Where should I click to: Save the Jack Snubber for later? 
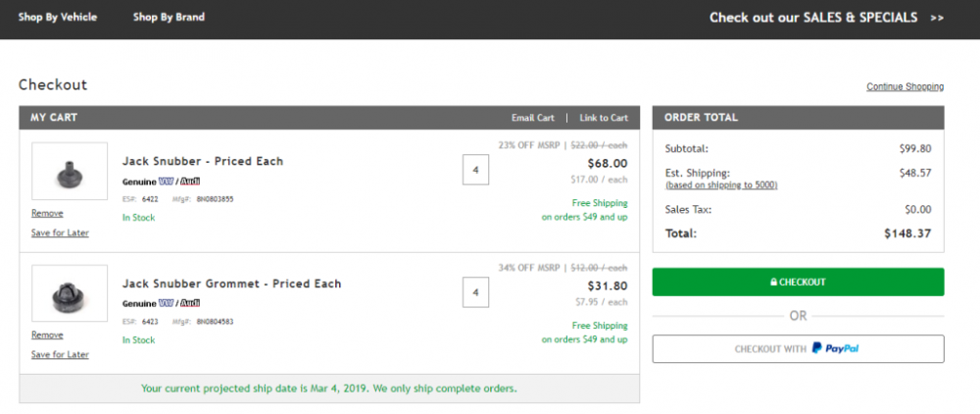tap(60, 233)
